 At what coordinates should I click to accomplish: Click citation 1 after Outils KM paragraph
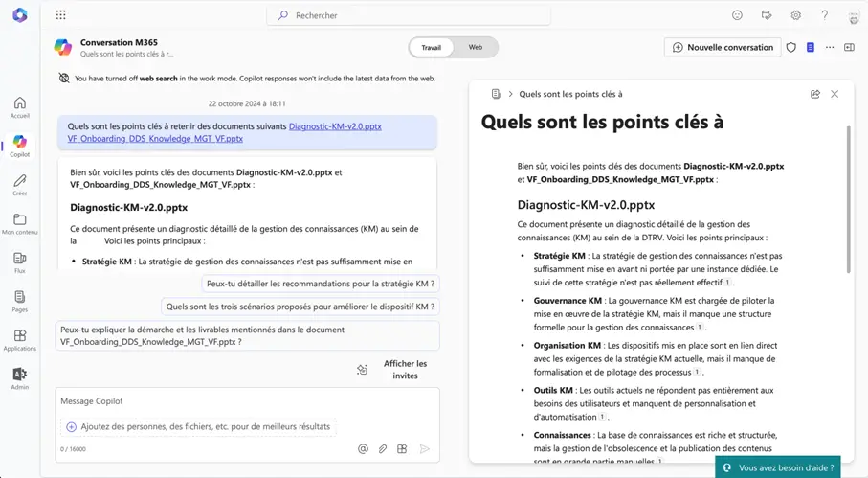click(602, 417)
